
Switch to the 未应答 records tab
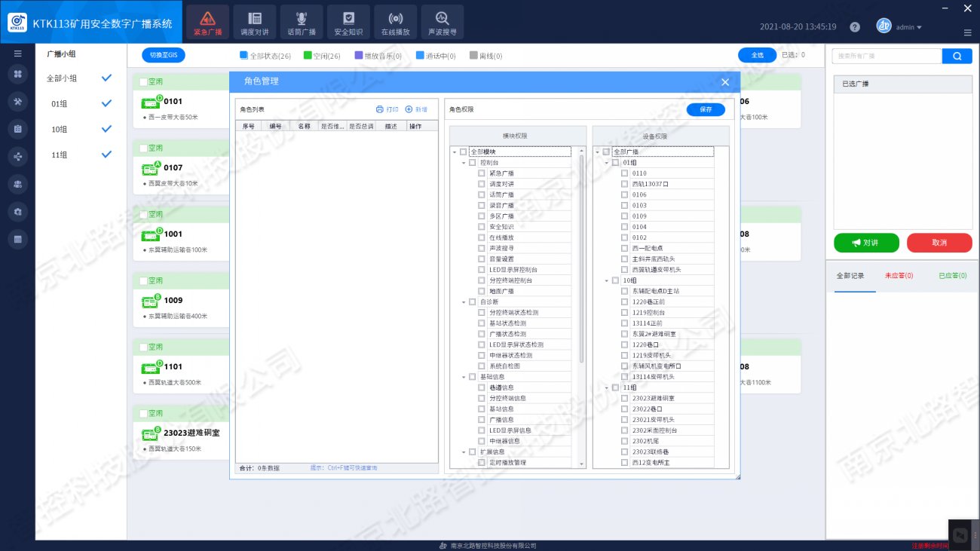899,276
